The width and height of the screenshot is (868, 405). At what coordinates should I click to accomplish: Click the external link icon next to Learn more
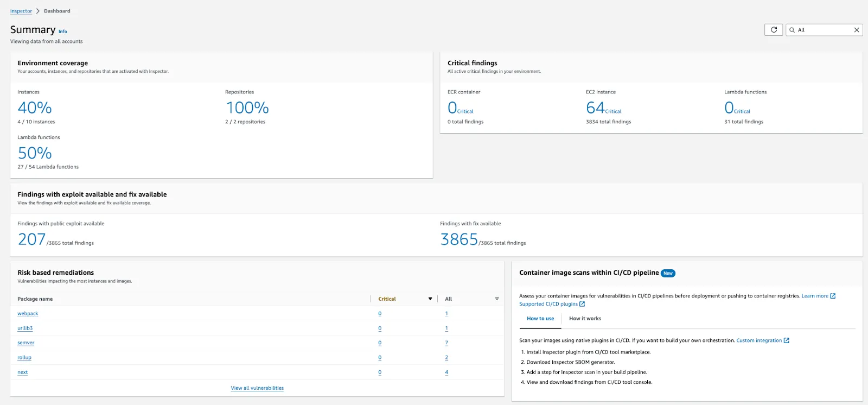[833, 296]
